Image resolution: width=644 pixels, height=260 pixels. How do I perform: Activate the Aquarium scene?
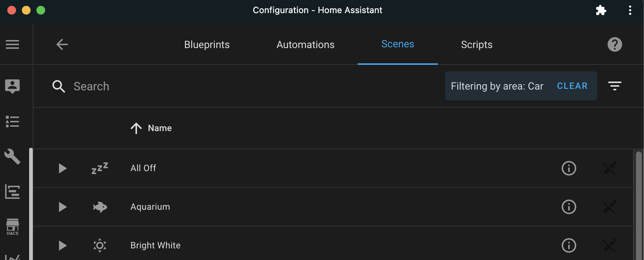pos(63,207)
